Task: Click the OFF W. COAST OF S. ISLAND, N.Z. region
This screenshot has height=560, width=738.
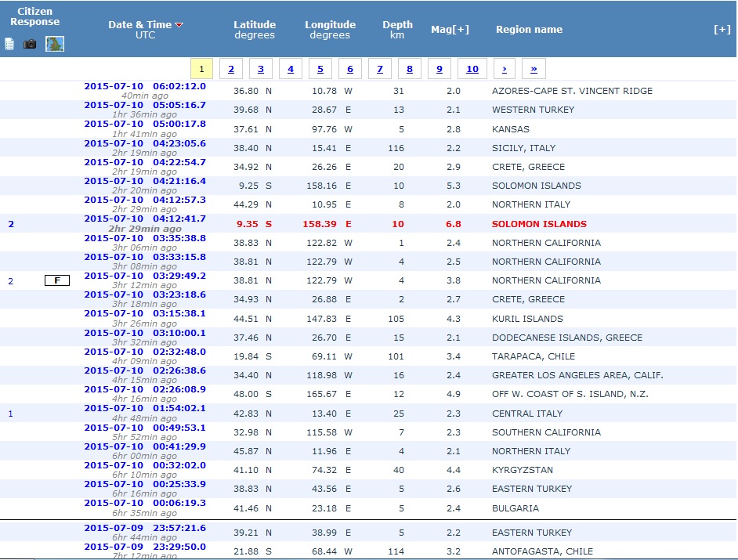Action: pyautogui.click(x=570, y=395)
